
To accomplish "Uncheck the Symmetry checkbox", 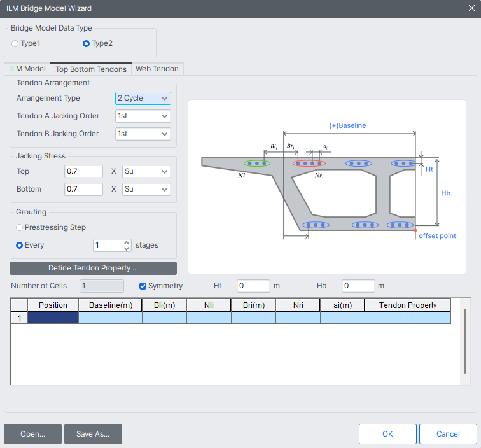I will click(x=143, y=286).
